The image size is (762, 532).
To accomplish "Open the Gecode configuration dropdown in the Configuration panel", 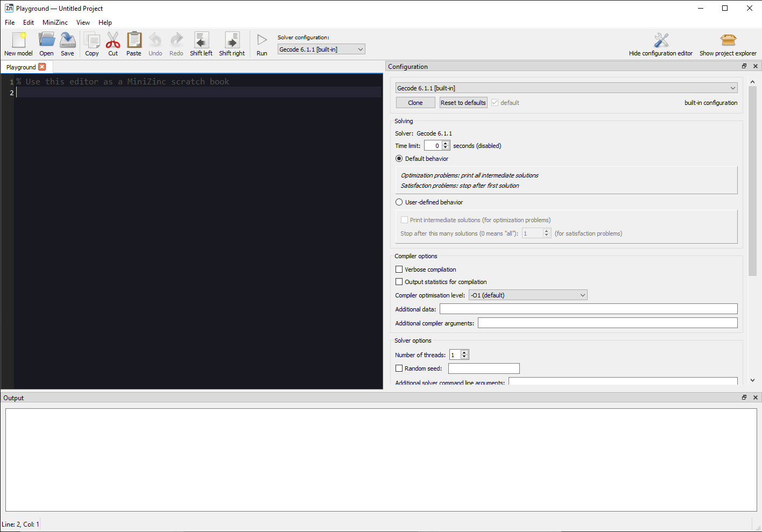I will (566, 88).
